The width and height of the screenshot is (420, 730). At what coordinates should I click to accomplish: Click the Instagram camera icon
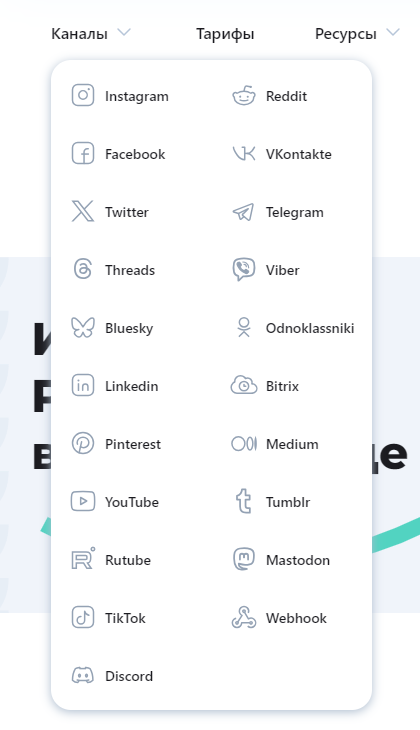pyautogui.click(x=83, y=95)
